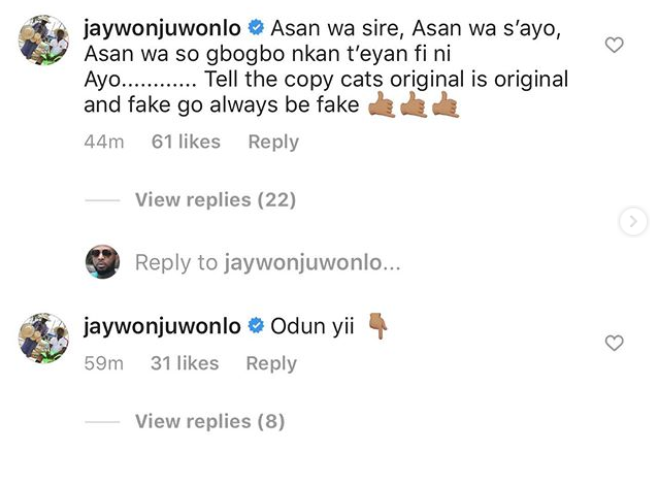Open jaywonjuwonlo username on first comment
This screenshot has height=486, width=653.
click(x=162, y=29)
